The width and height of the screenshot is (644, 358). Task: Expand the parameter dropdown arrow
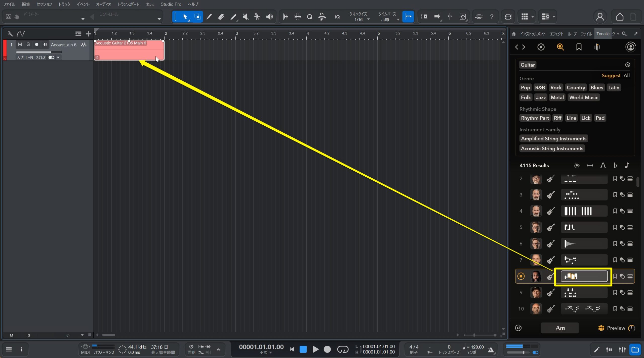click(x=83, y=19)
